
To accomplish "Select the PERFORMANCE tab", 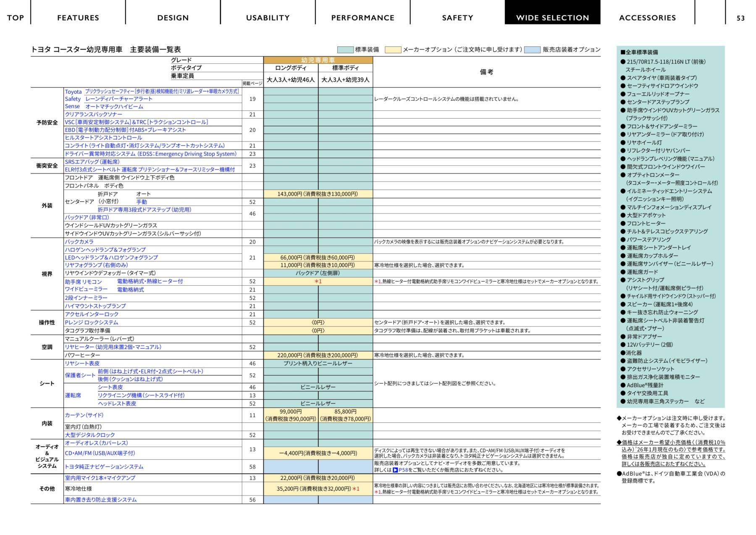I will coord(362,18).
